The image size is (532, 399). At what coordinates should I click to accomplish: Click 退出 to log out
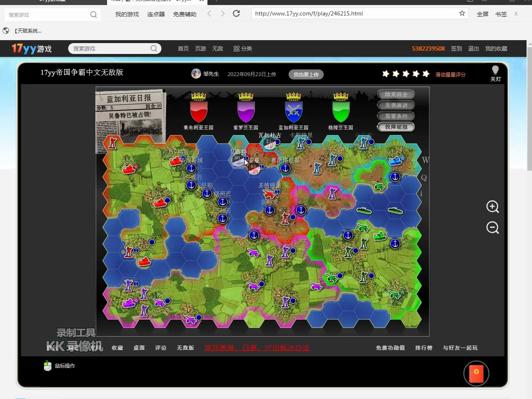point(473,49)
